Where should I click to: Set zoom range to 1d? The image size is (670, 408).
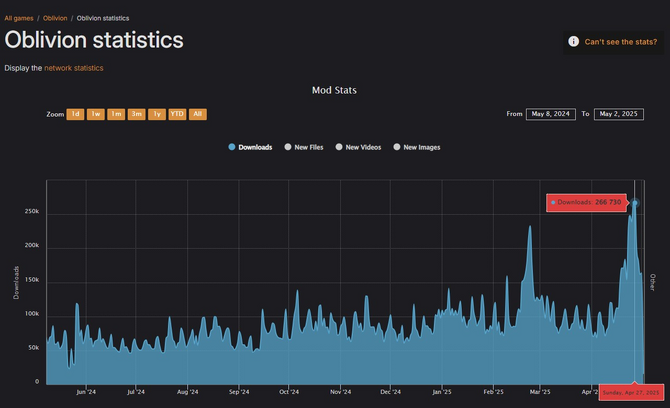[x=75, y=114]
